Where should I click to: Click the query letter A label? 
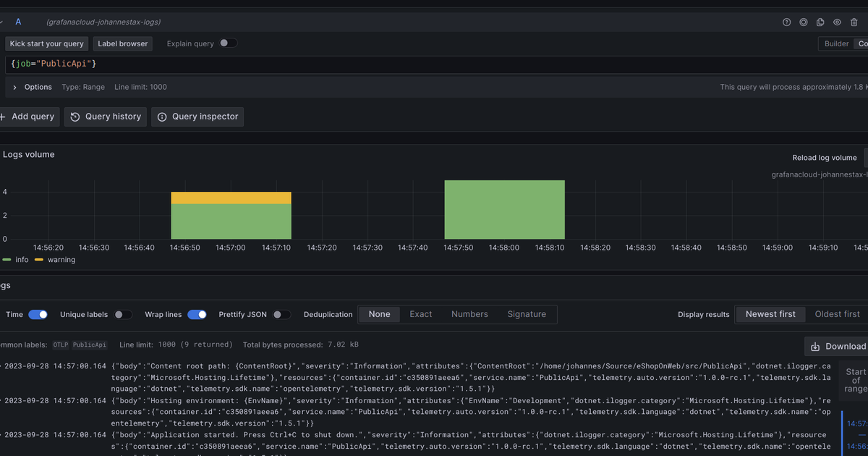coord(19,22)
